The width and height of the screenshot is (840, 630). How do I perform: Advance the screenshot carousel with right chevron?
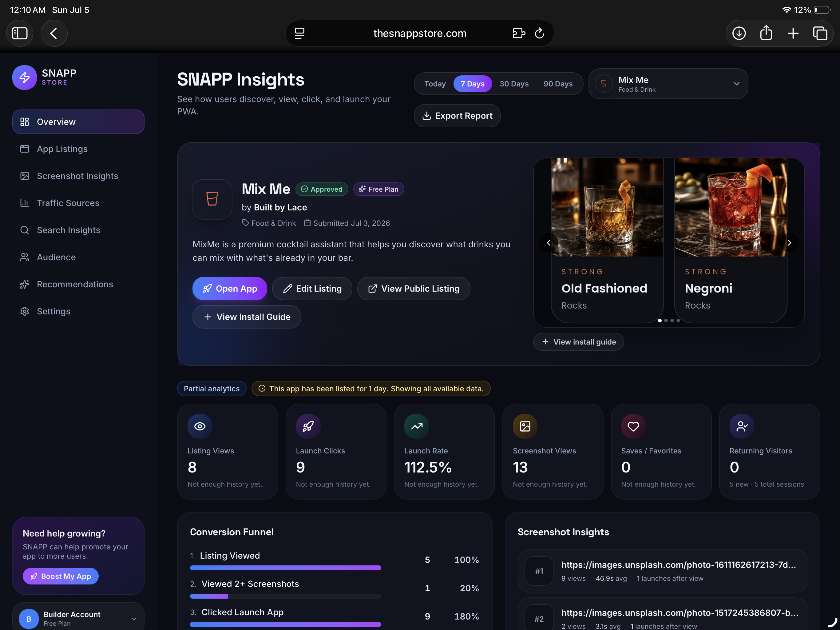(x=789, y=242)
